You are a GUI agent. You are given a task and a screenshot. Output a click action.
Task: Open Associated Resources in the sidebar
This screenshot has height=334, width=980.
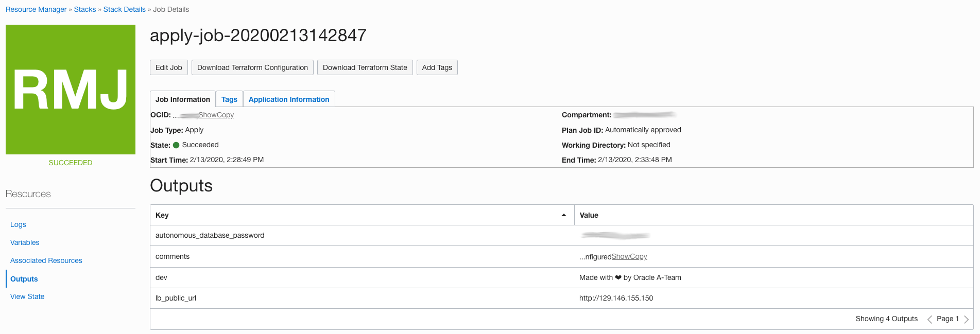pos(46,260)
